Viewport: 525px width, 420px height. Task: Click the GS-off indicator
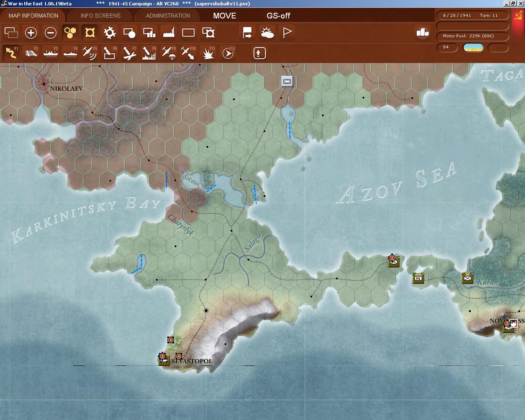[278, 16]
